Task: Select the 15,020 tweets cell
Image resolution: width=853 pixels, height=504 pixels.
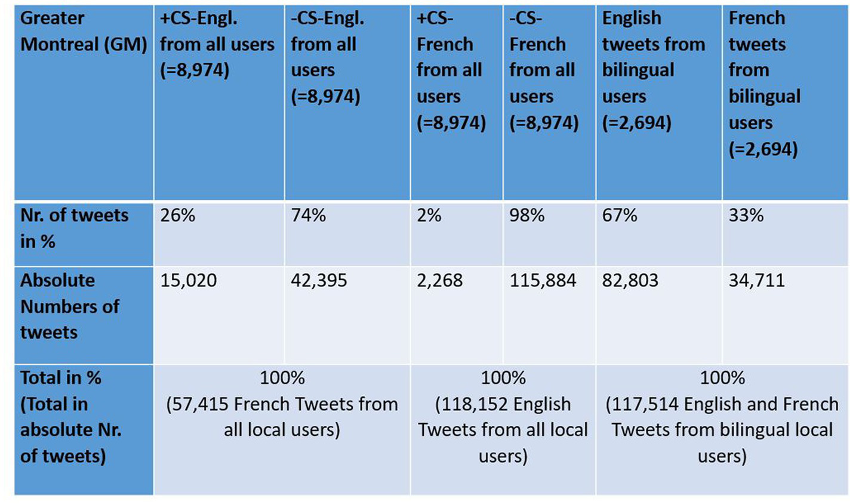Action: [189, 281]
